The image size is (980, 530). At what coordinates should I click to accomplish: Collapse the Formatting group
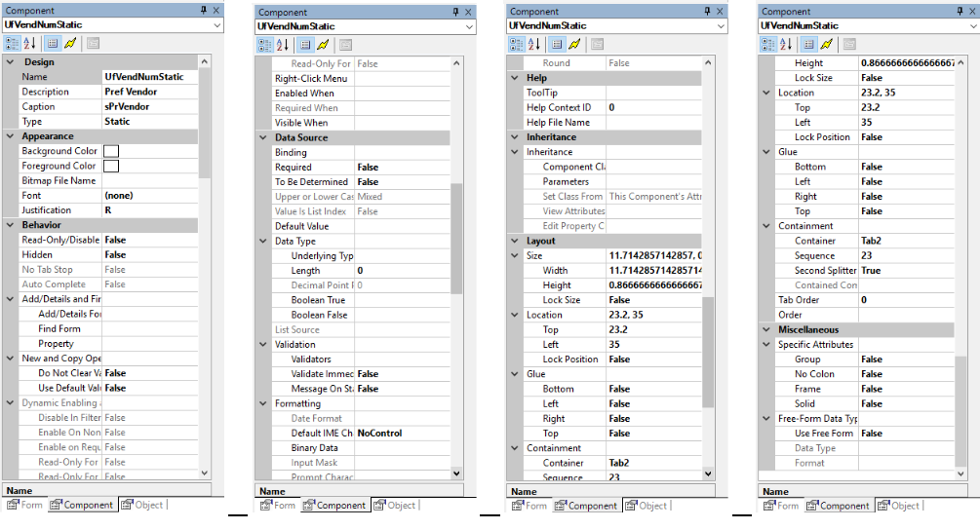263,403
